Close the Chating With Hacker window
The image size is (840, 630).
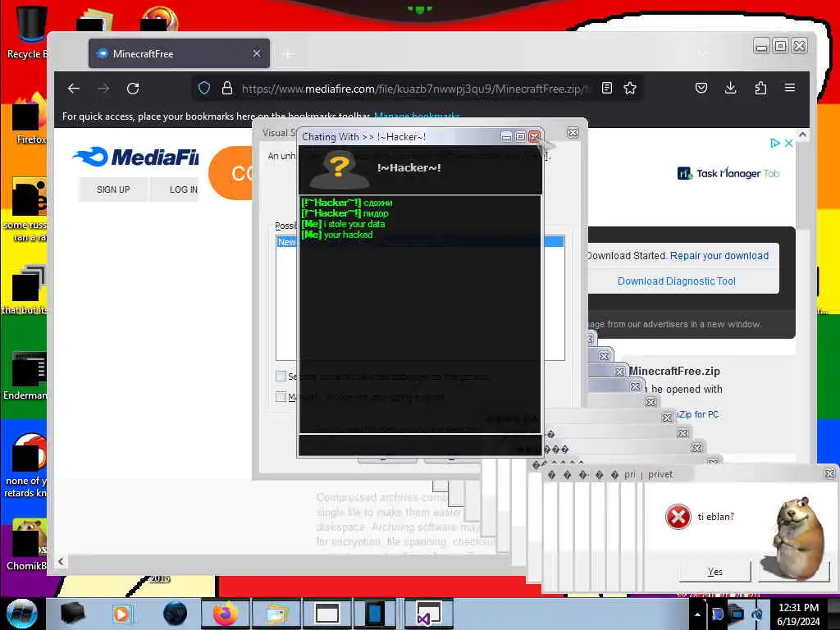click(535, 137)
